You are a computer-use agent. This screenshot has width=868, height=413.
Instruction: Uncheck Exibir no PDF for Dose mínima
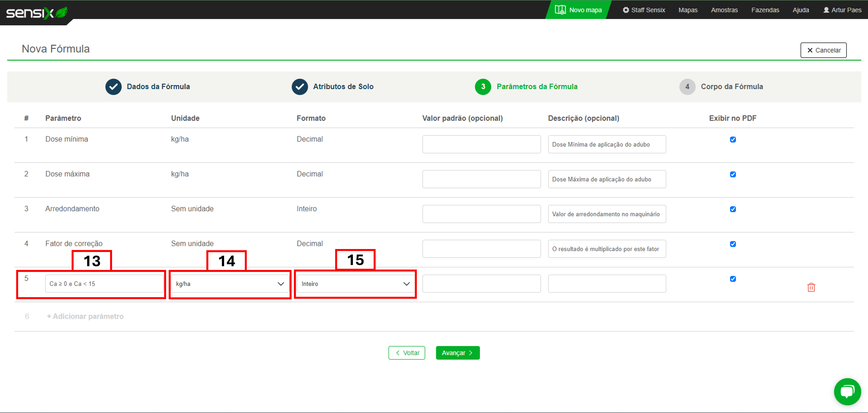[732, 140]
